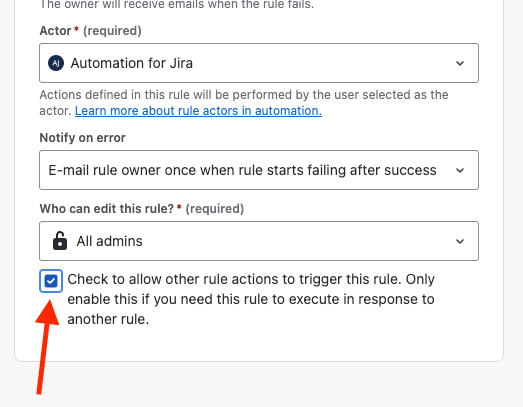Image resolution: width=523 pixels, height=407 pixels.
Task: Select the 'Automation for Jira' actor field
Action: click(x=259, y=63)
